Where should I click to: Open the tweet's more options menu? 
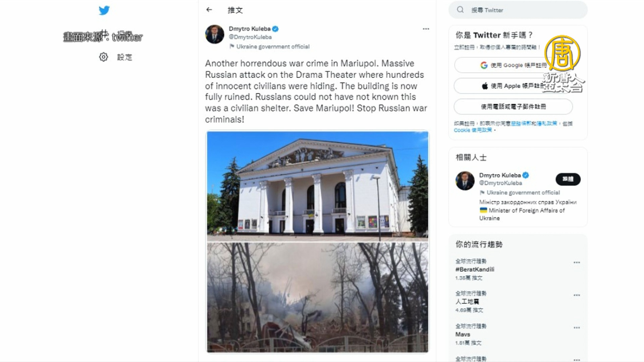click(x=426, y=29)
